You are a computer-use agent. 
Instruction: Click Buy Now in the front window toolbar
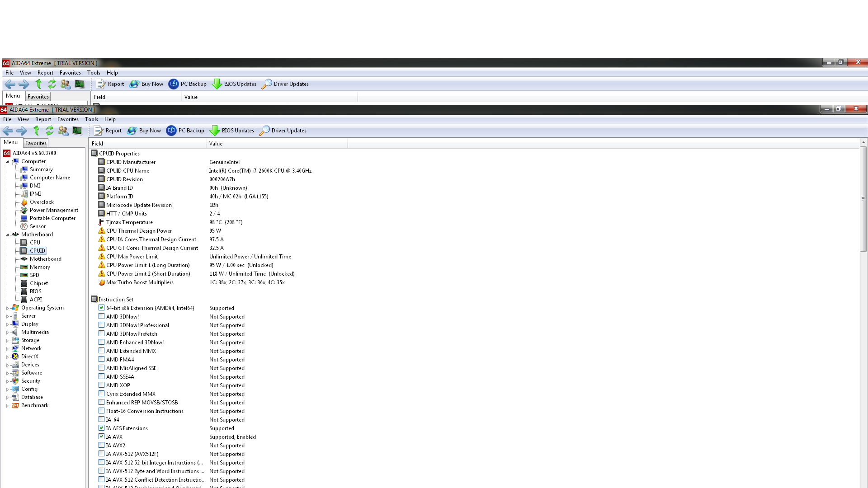click(x=144, y=131)
